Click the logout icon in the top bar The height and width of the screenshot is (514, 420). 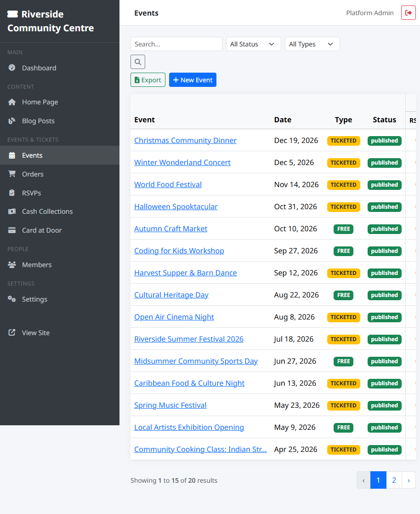408,12
